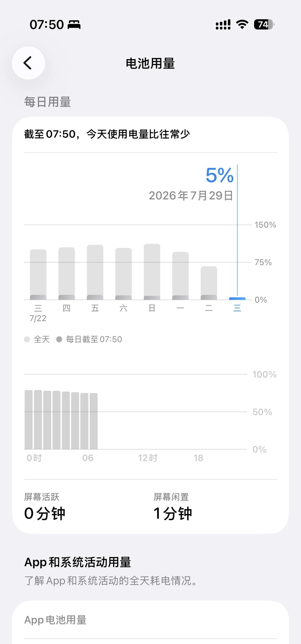
Task: Tap the back chevron button
Action: [x=28, y=63]
